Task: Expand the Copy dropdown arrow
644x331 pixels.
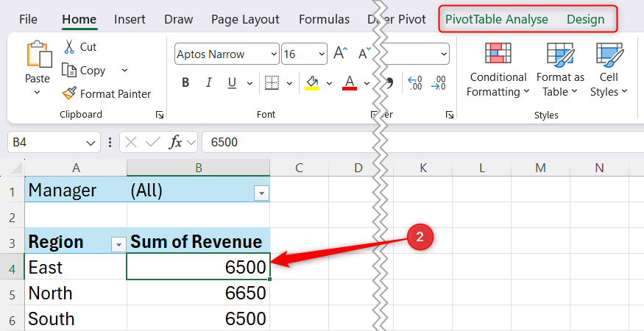Action: point(125,70)
